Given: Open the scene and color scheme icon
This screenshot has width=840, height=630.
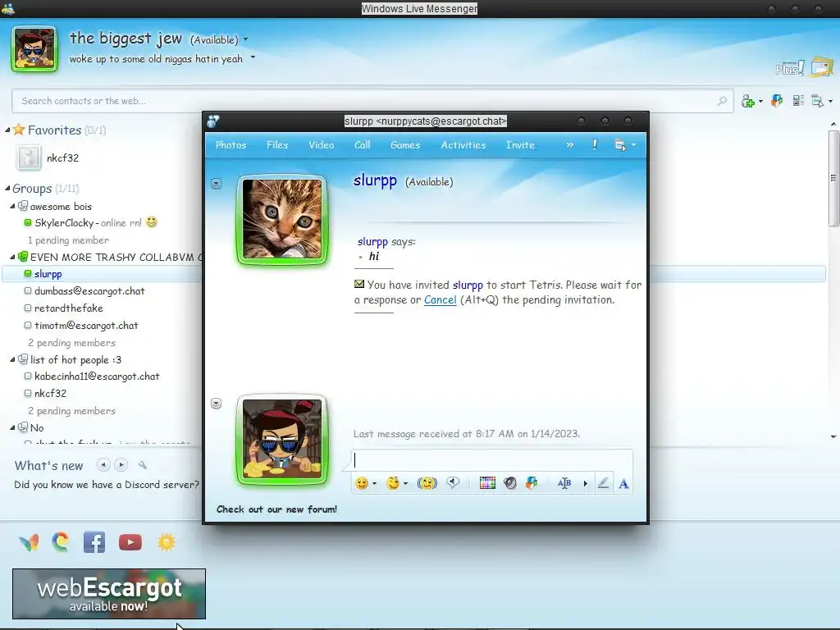Looking at the screenshot, I should [822, 67].
